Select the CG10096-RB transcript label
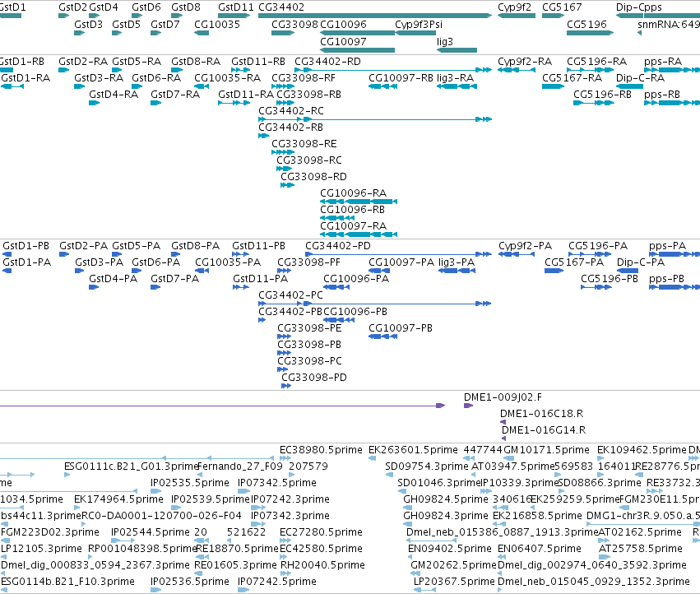The width and height of the screenshot is (700, 594). [352, 210]
